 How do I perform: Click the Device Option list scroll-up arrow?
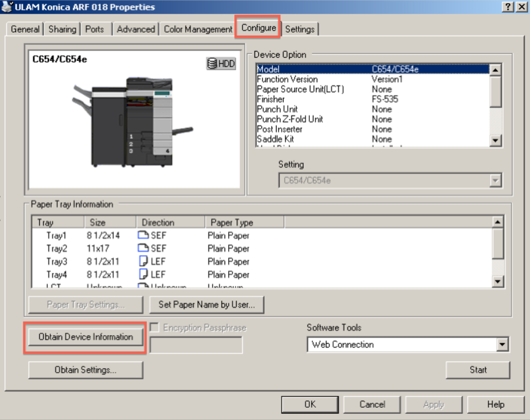click(x=495, y=70)
